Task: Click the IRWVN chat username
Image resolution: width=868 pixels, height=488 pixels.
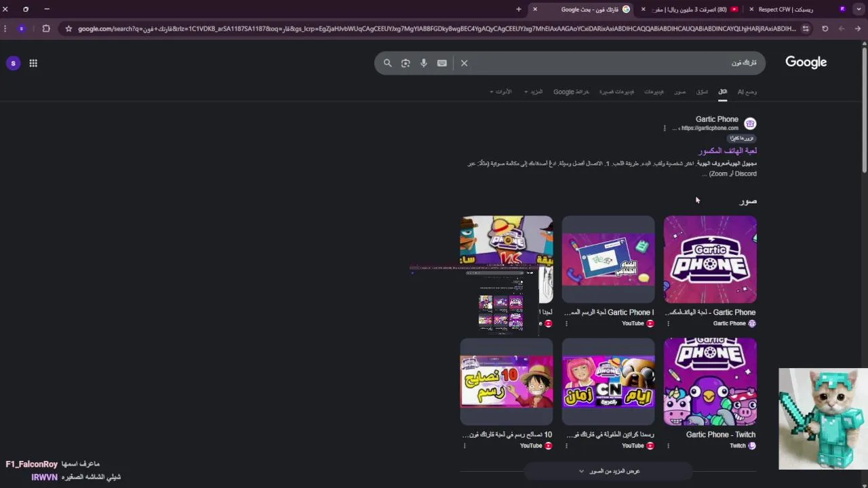Action: pos(44,477)
